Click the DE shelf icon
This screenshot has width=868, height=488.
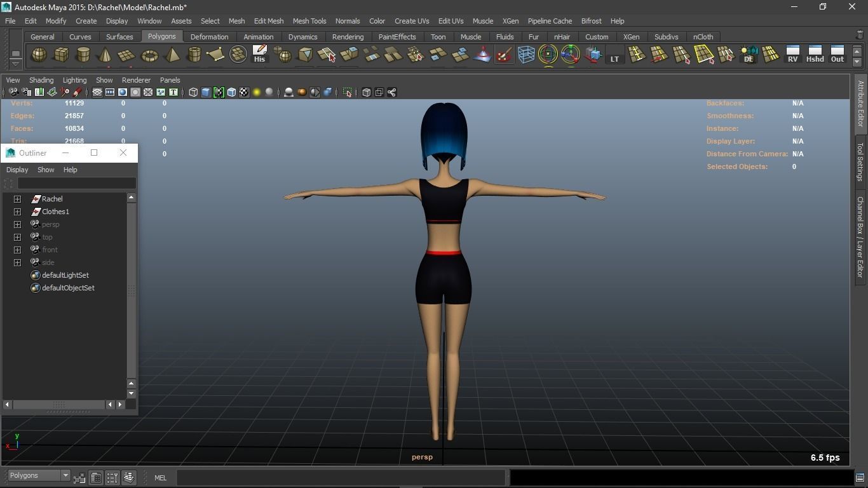[x=749, y=54]
